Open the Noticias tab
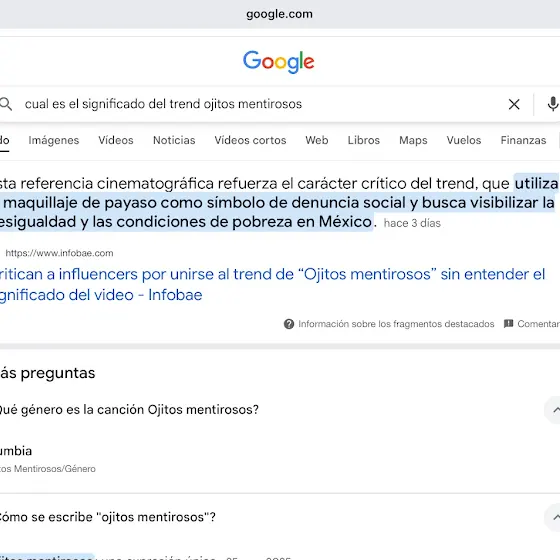This screenshot has width=560, height=560. (174, 140)
